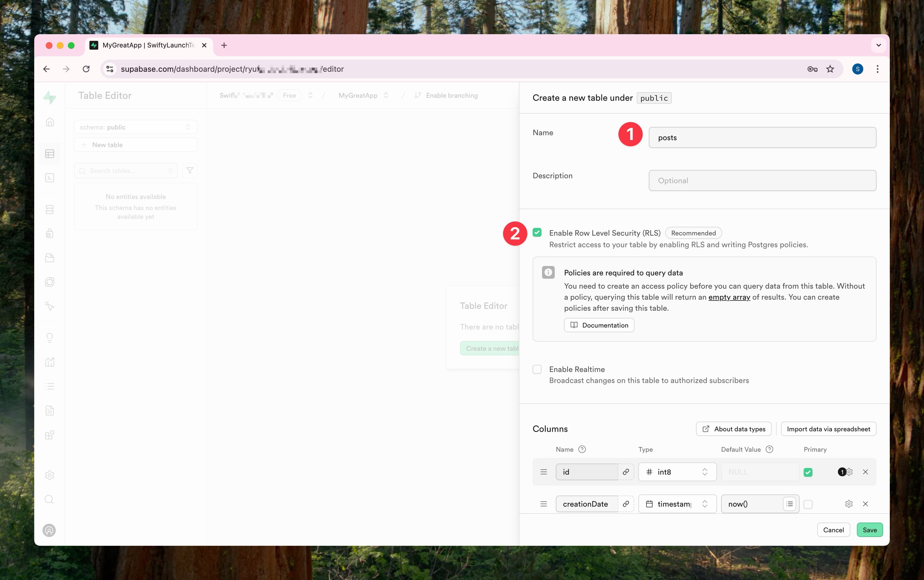Click the Documentation button
Screen dimensions: 924x580
click(x=599, y=325)
